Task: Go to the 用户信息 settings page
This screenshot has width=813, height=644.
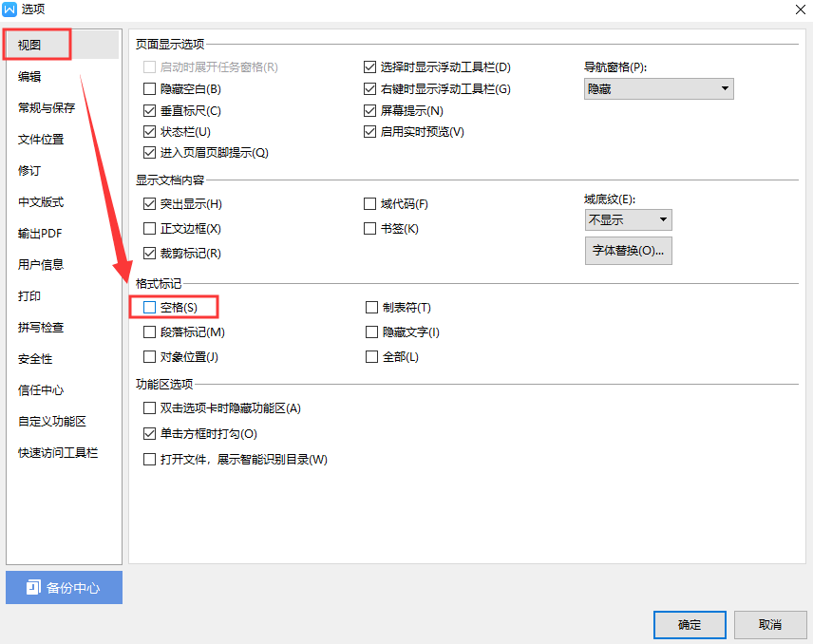Action: 41,265
